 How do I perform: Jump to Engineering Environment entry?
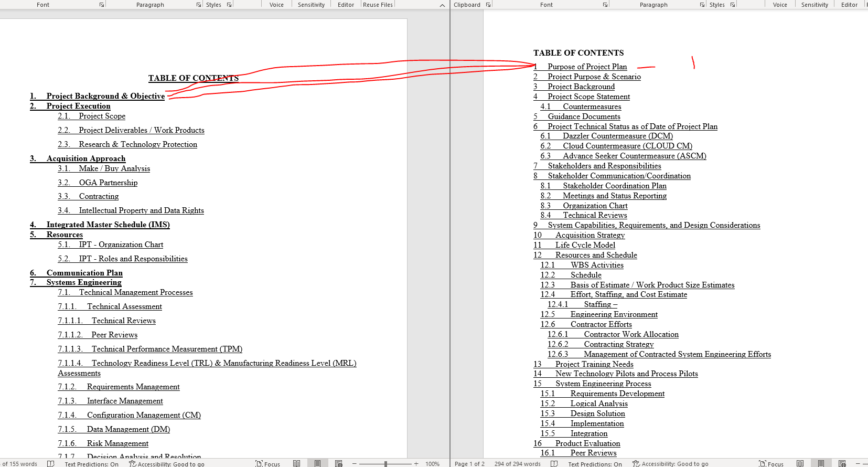click(599, 314)
